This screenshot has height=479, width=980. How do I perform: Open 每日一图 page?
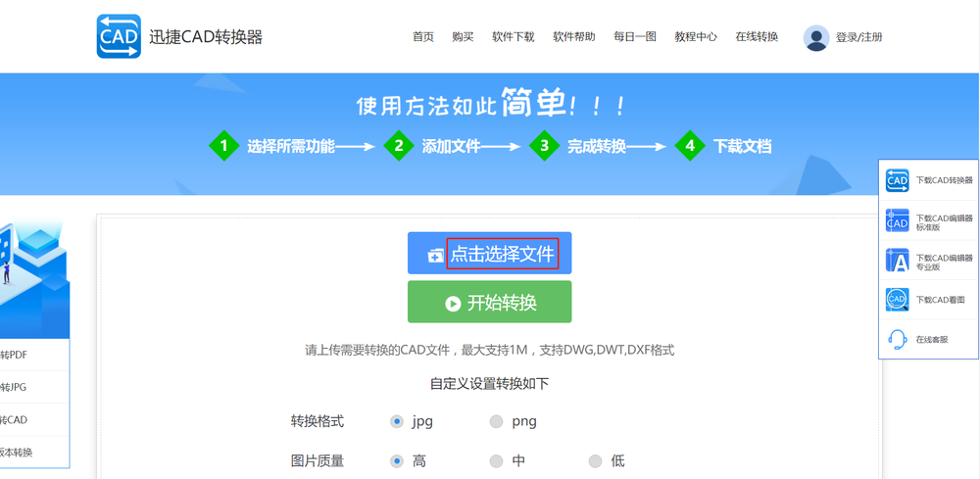(635, 37)
